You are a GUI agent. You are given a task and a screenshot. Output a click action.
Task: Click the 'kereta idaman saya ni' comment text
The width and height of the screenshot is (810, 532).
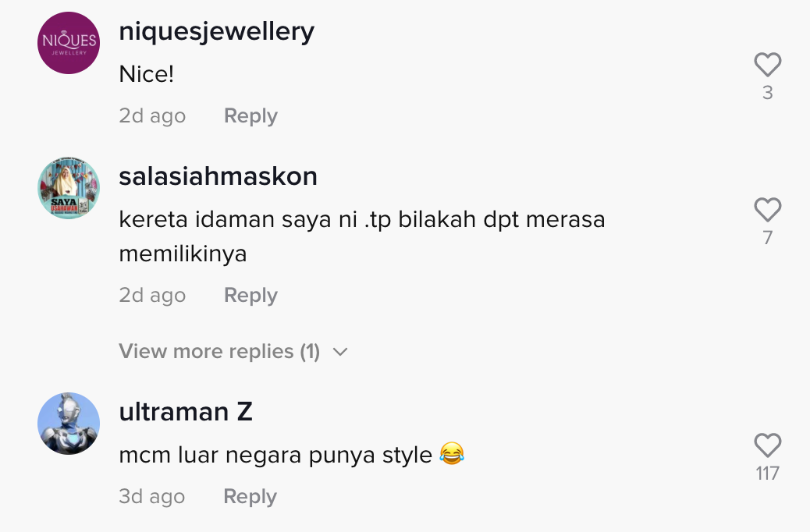[361, 236]
